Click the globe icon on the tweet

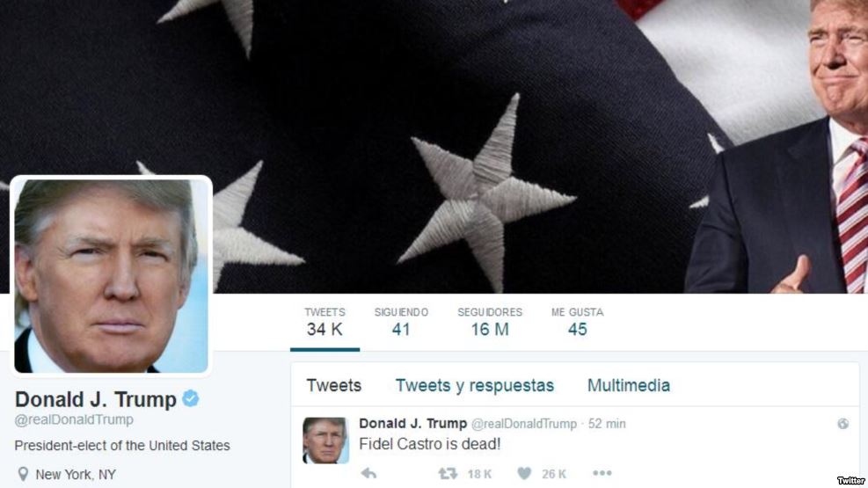click(843, 424)
